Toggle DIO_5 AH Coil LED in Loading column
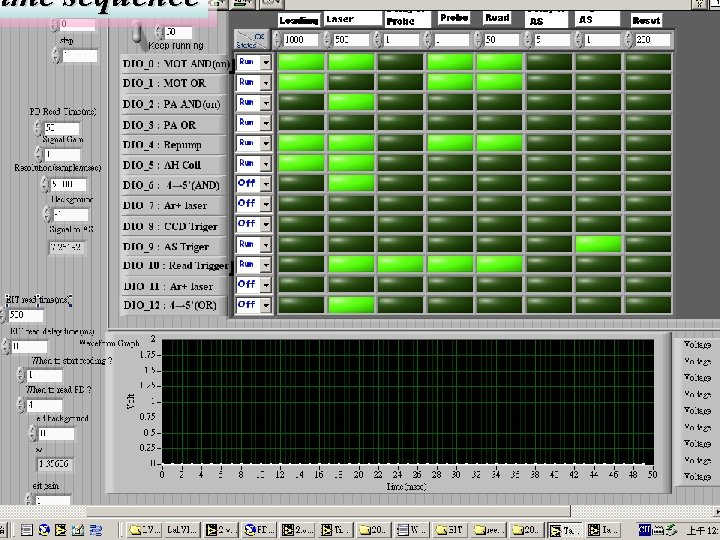Screen dimensions: 720x540 coord(301,163)
